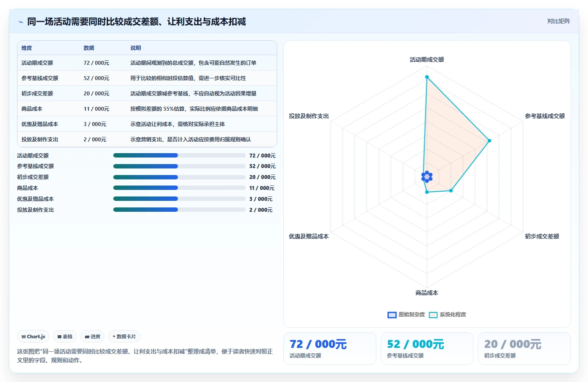
Task: Click the 投放及制作支出 radar axis label
Action: click(x=309, y=116)
